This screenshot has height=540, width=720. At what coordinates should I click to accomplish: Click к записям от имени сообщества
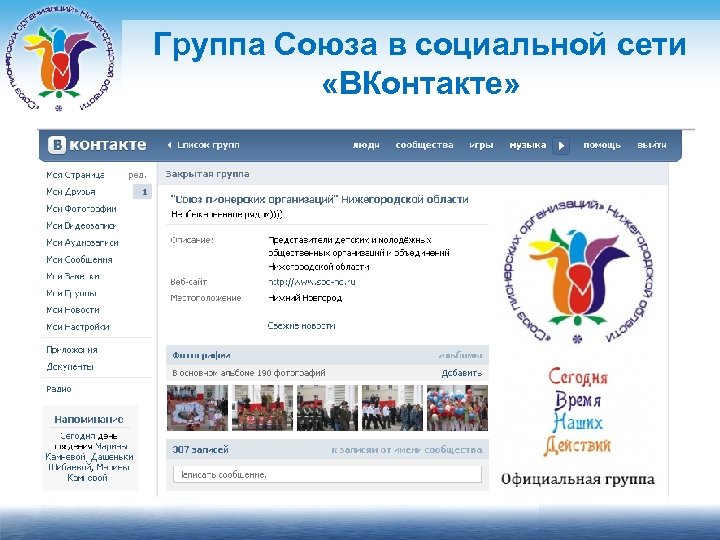click(407, 450)
